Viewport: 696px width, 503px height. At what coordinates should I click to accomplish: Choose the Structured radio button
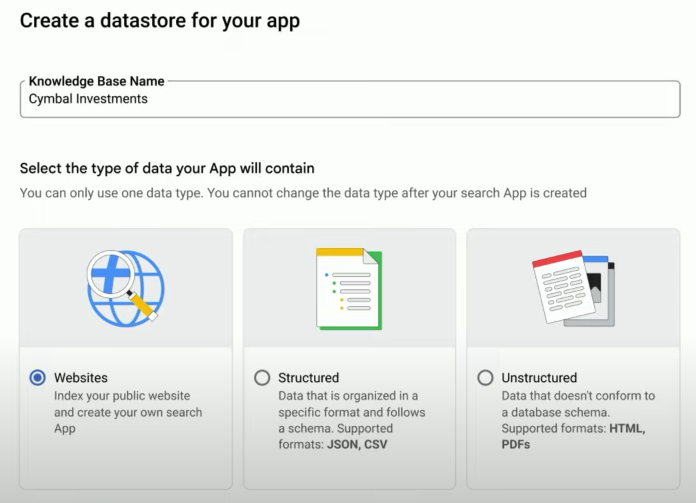pos(262,378)
